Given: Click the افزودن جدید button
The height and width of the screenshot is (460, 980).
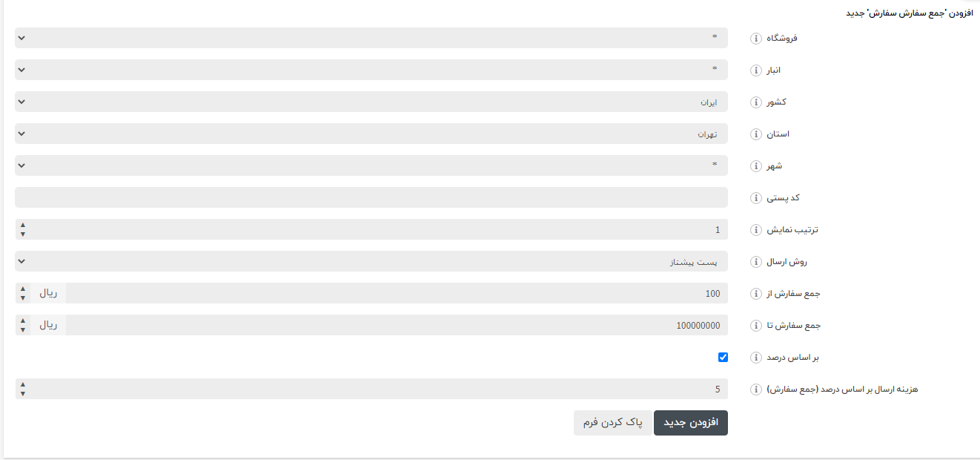Looking at the screenshot, I should click(690, 422).
